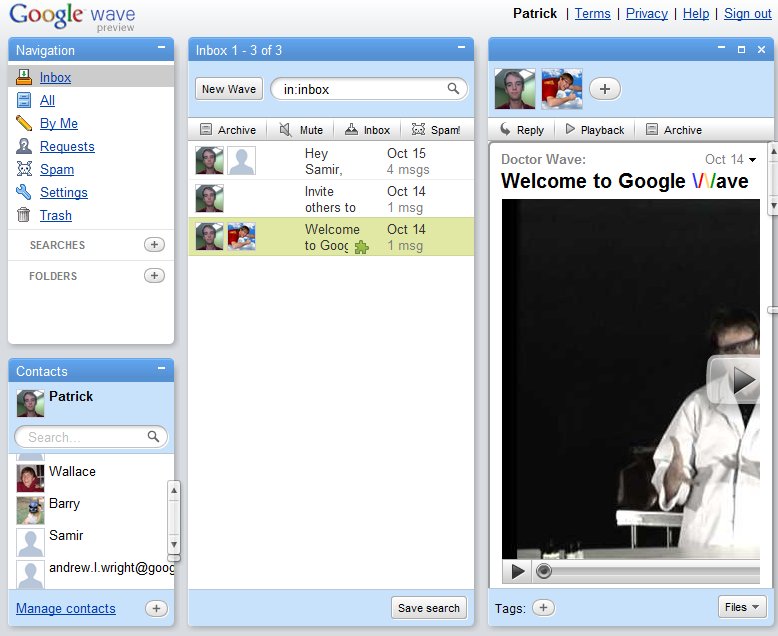This screenshot has width=778, height=636.
Task: Click the video progress slider knob
Action: pyautogui.click(x=544, y=571)
